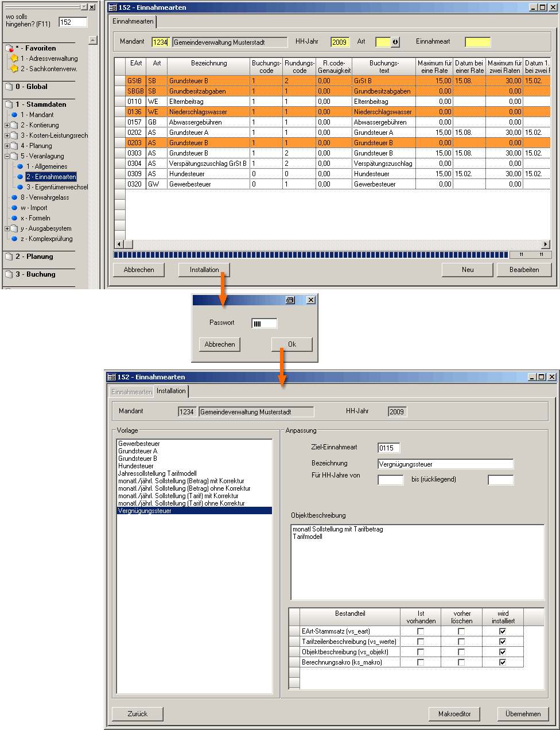Click the 0 - Global folder icon
Image resolution: width=560 pixels, height=730 pixels.
[x=9, y=87]
